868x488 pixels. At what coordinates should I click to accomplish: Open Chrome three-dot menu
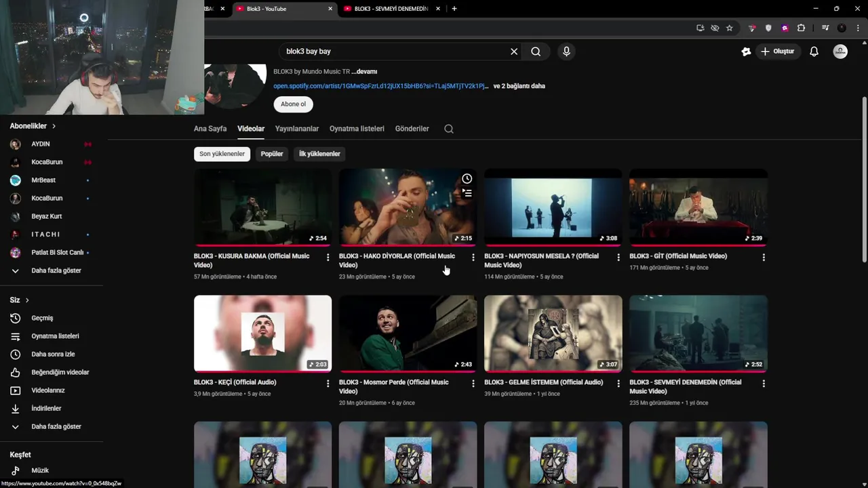pyautogui.click(x=856, y=28)
